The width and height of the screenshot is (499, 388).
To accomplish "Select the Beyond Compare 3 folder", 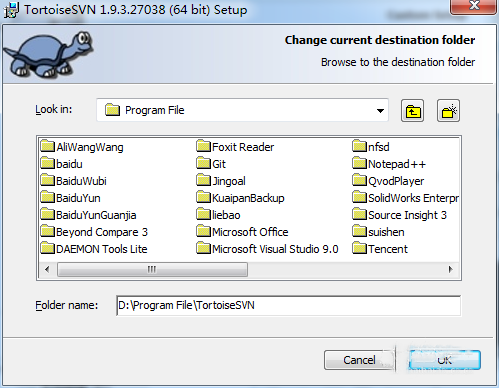I will [x=94, y=232].
